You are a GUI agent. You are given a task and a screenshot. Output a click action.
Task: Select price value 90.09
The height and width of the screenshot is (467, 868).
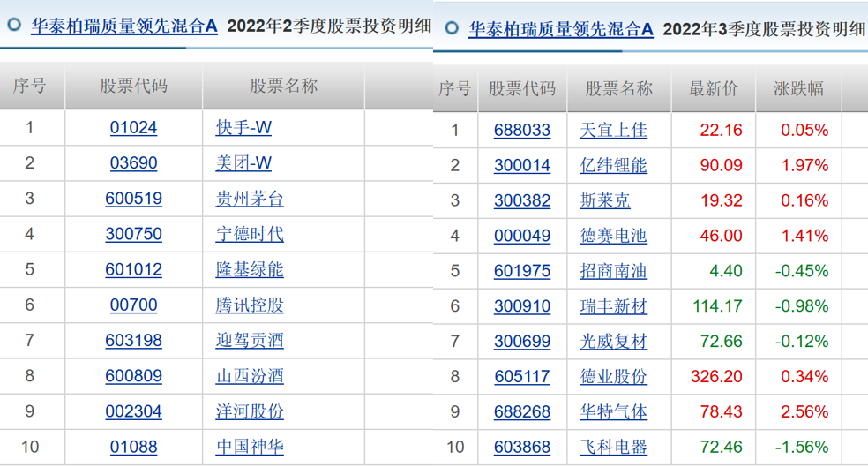click(x=721, y=165)
